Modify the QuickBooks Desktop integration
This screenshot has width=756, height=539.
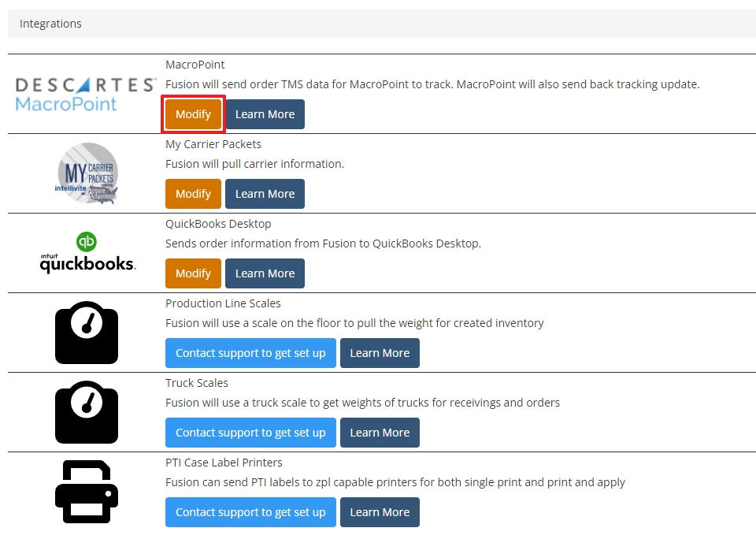pyautogui.click(x=193, y=273)
